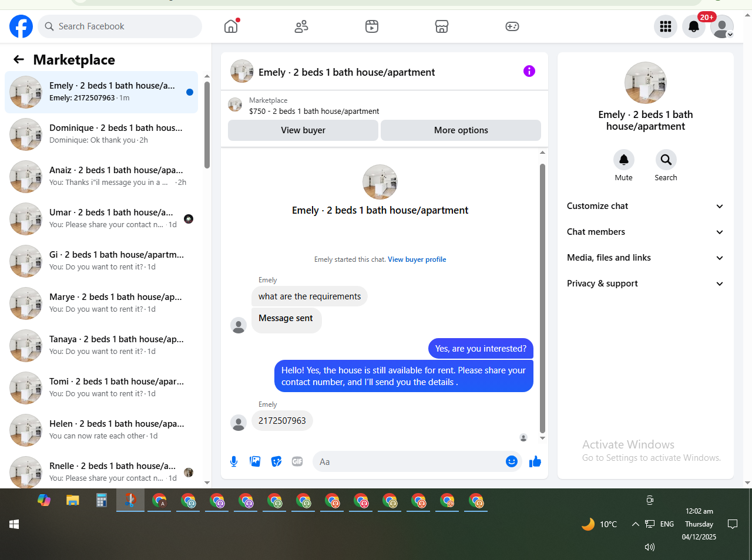
Task: Click the message bubble 2172507963
Action: (282, 421)
